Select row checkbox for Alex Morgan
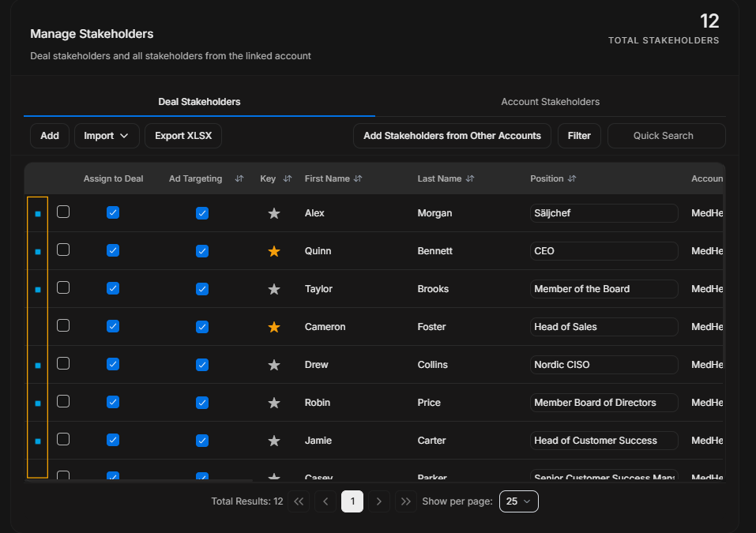 [x=63, y=212]
